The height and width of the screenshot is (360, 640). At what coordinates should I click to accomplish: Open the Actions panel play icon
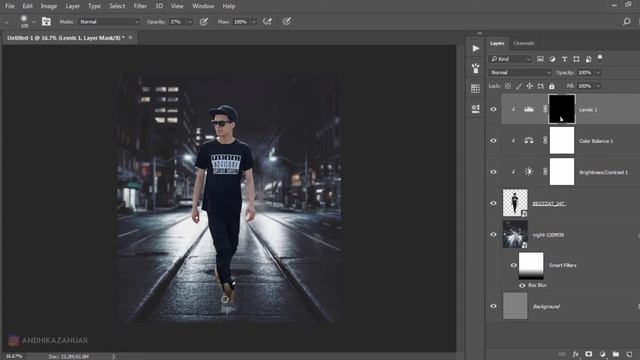(476, 49)
